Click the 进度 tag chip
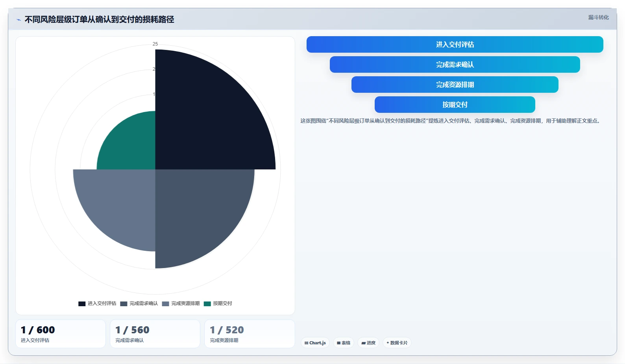Viewport: 625px width, 364px height. [x=368, y=343]
